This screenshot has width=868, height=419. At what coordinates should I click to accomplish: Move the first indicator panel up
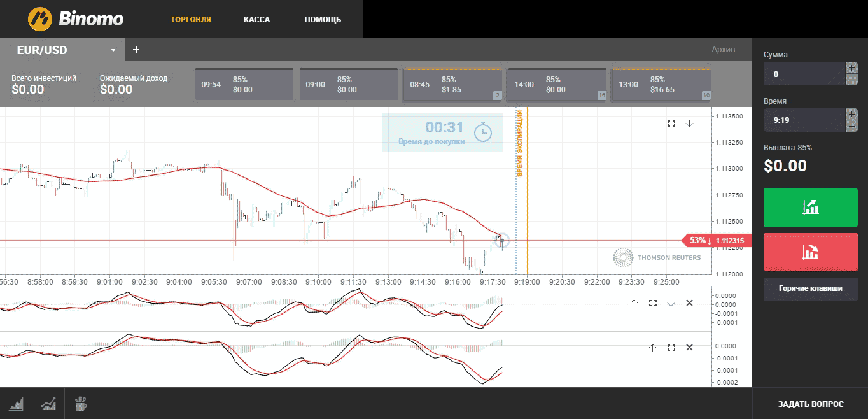(634, 303)
